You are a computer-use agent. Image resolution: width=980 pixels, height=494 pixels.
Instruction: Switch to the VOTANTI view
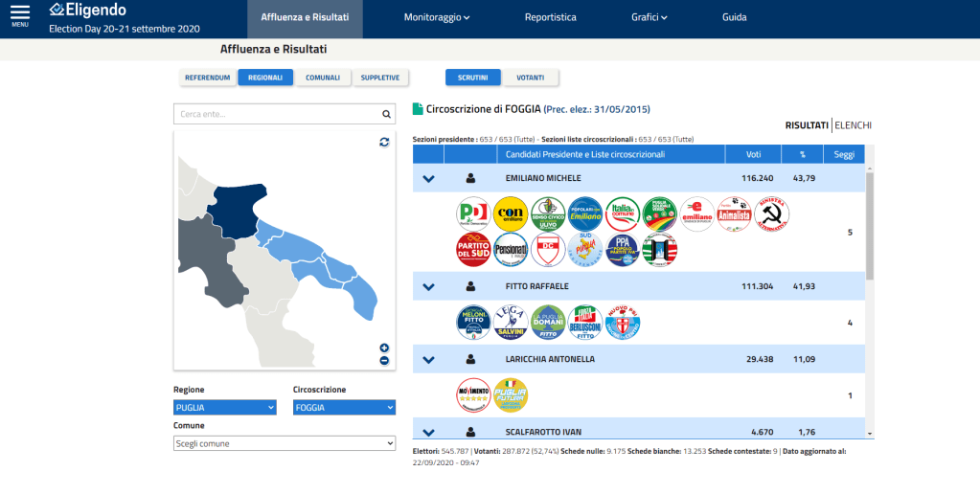point(531,78)
